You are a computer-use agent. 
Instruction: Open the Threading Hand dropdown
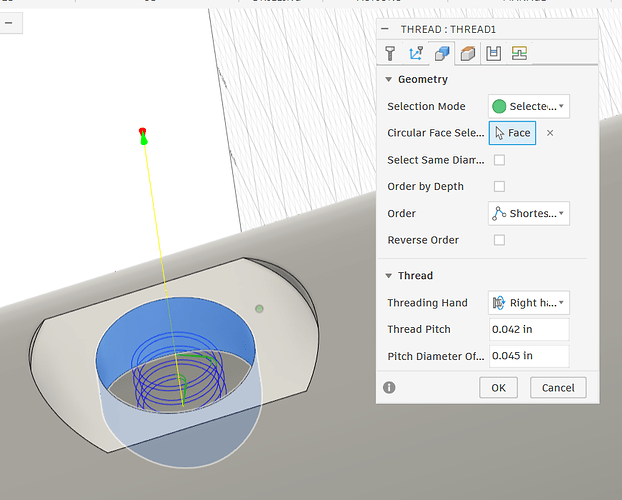click(529, 303)
